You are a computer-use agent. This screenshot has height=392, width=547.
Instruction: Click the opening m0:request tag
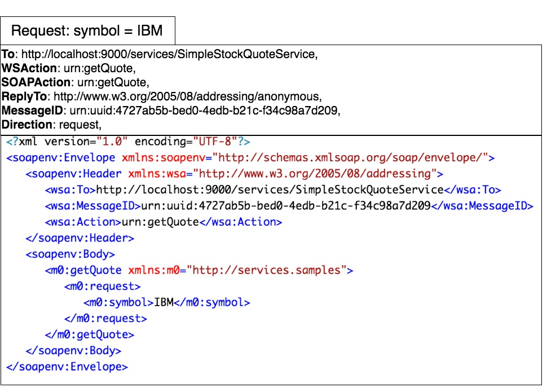103,287
